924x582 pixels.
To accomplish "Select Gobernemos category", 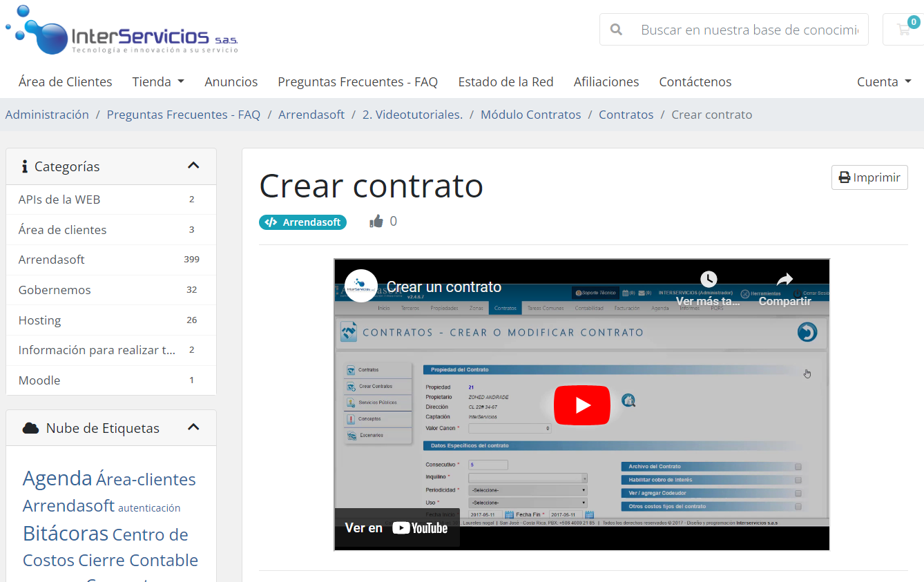I will pyautogui.click(x=111, y=290).
